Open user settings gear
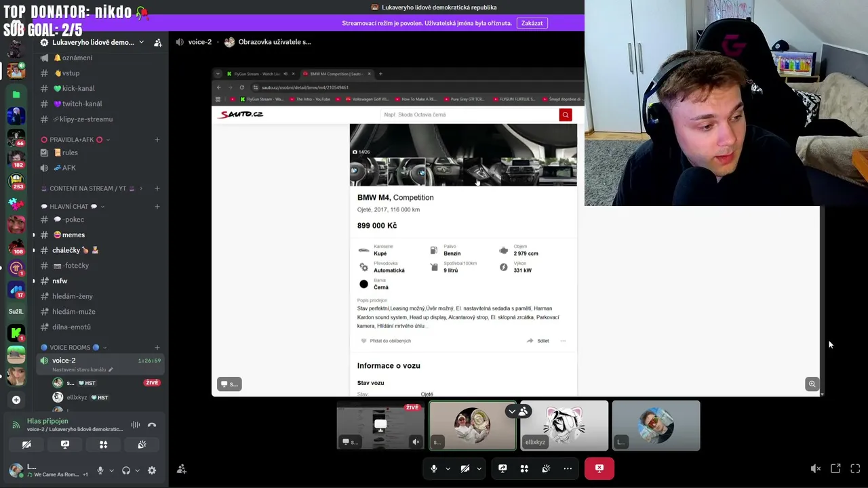The height and width of the screenshot is (488, 868). pos(152,470)
